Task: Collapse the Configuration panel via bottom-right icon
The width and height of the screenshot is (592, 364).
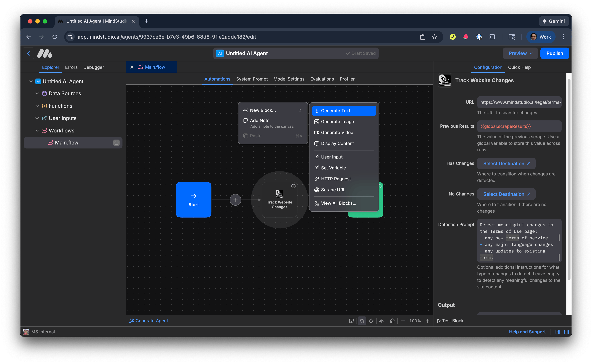Action: click(x=566, y=332)
